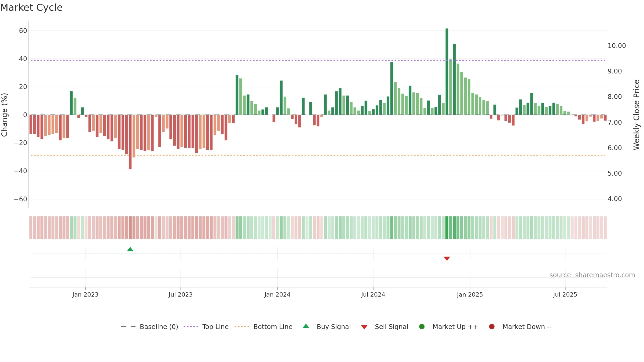This screenshot has height=362, width=644.
Task: Click the Jan 2024 axis label
Action: pos(277,294)
